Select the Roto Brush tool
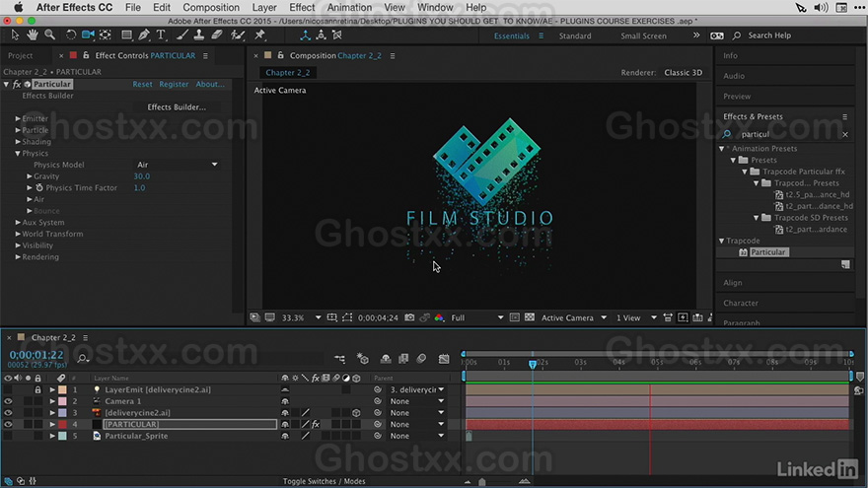868x488 pixels. [x=238, y=35]
